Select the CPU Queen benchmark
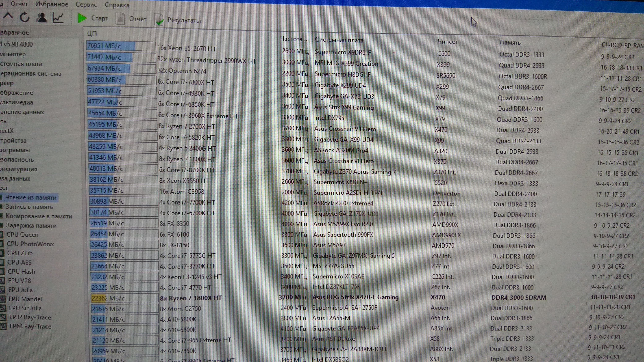 [22, 235]
